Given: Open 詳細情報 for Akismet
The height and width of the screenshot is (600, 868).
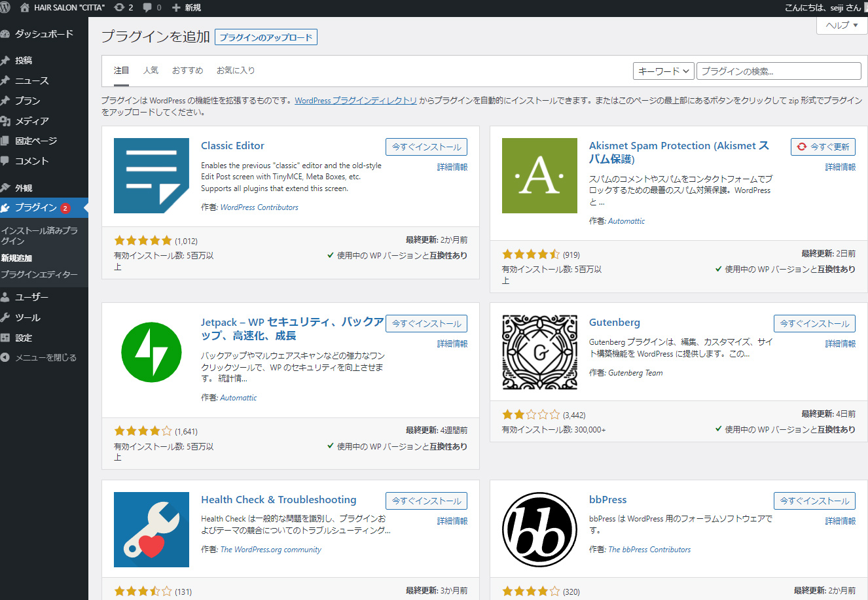Looking at the screenshot, I should tap(841, 168).
